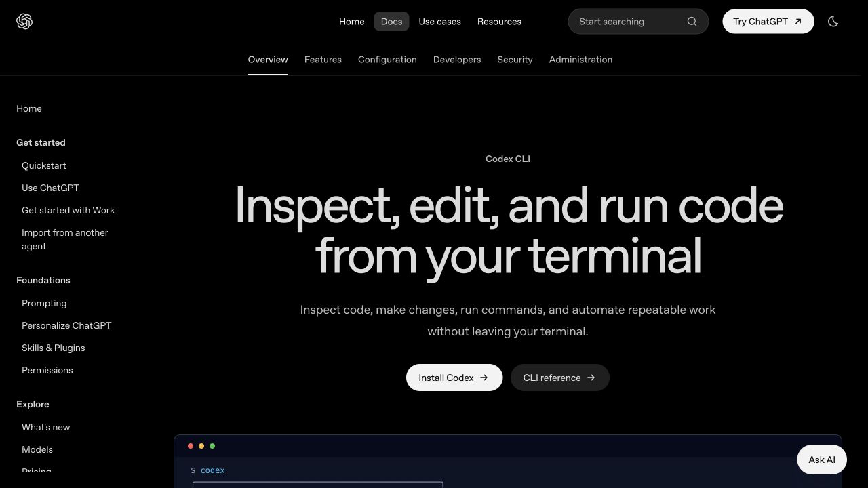Toggle dark mode with the moon icon
This screenshot has width=868, height=488.
833,22
